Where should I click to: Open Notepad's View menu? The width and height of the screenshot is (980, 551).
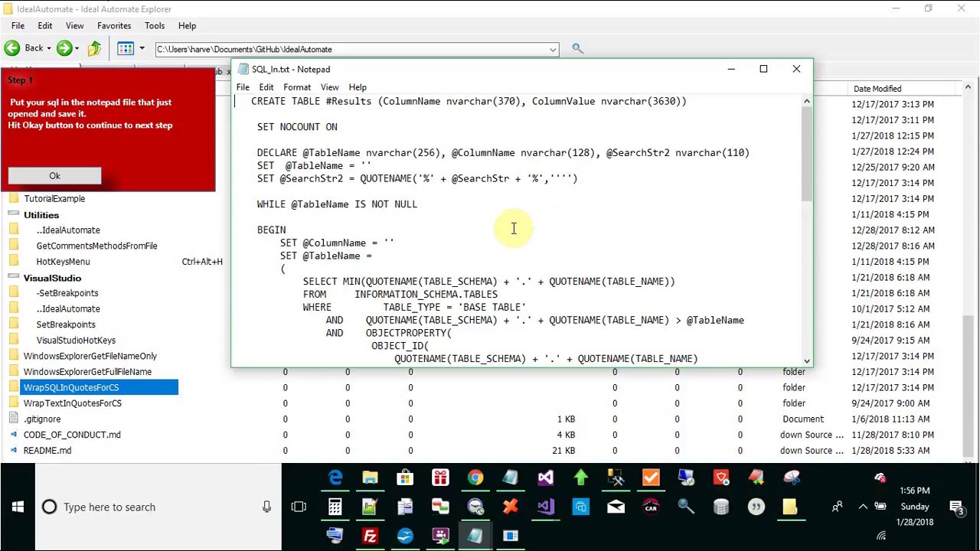coord(329,87)
